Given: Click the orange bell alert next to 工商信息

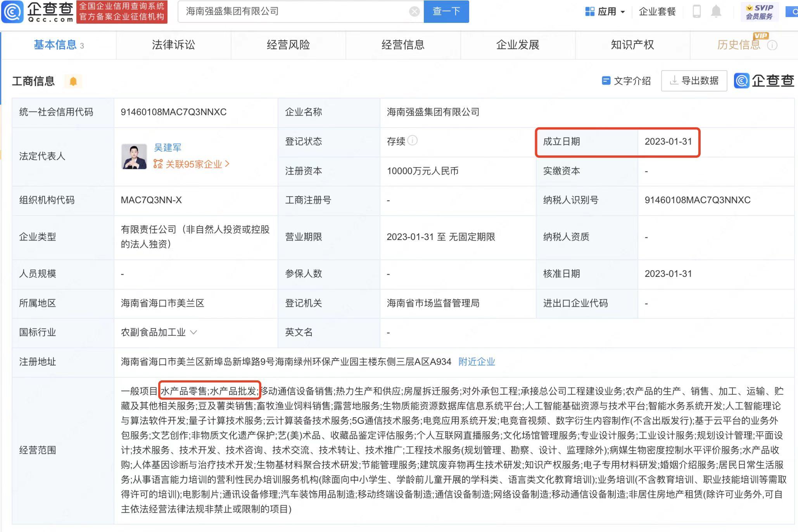Looking at the screenshot, I should (73, 81).
